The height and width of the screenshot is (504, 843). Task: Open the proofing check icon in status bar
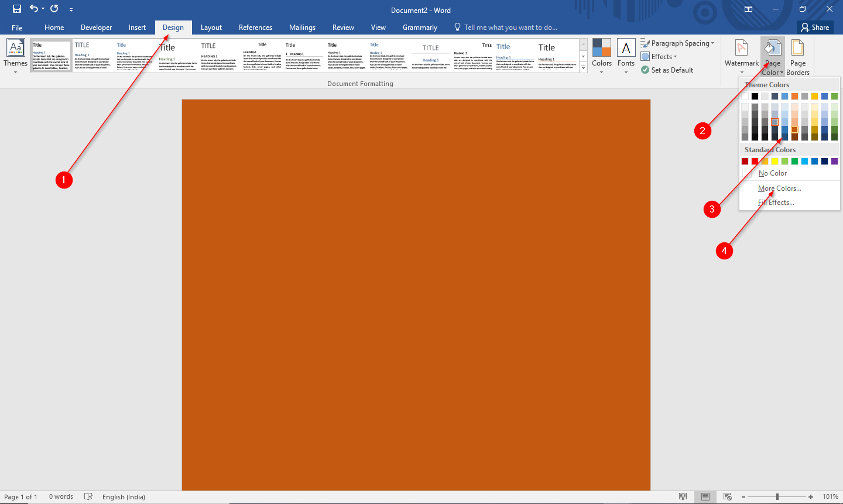point(88,497)
